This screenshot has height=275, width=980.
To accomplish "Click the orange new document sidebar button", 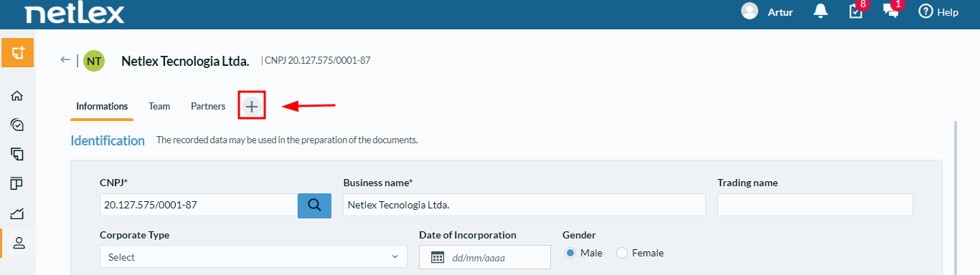I will (18, 53).
